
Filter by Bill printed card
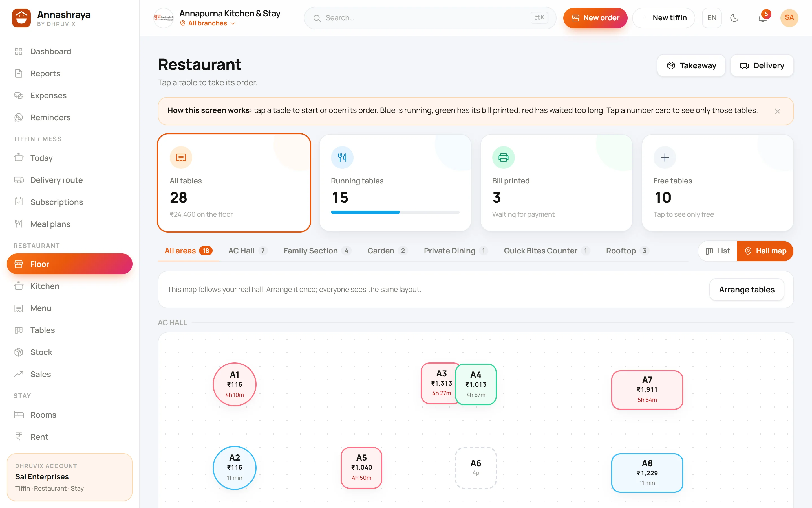point(556,183)
